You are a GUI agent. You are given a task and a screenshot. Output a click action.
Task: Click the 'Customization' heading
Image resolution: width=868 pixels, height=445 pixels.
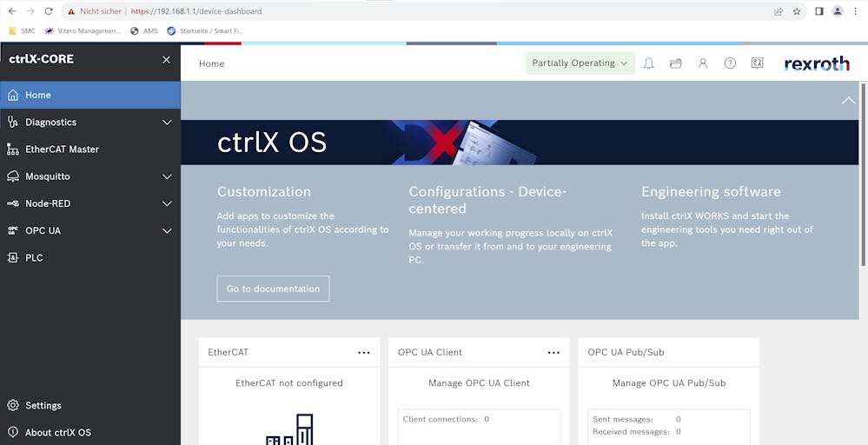click(x=263, y=191)
